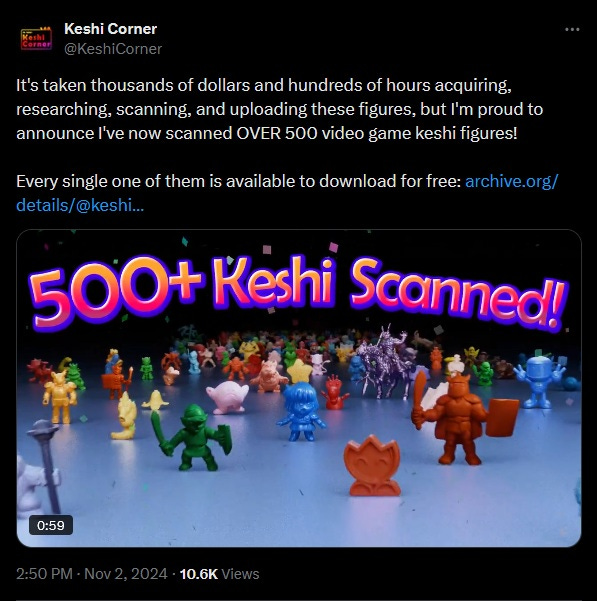Open the archive.org download link
Viewport: 597px width, 601px height.
(287, 193)
